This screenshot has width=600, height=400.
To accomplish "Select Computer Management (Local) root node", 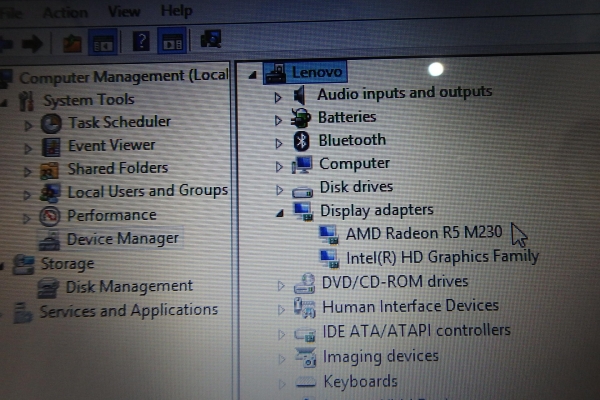I will pos(124,76).
